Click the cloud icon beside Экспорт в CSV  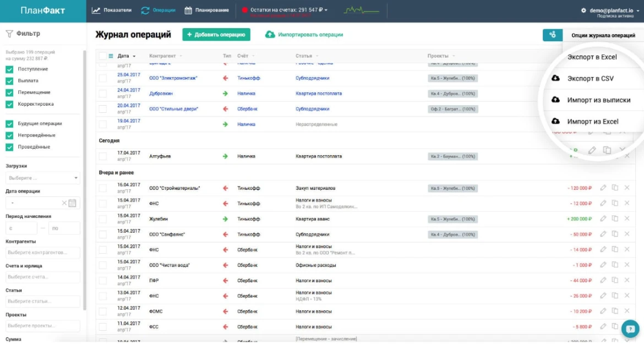click(556, 79)
